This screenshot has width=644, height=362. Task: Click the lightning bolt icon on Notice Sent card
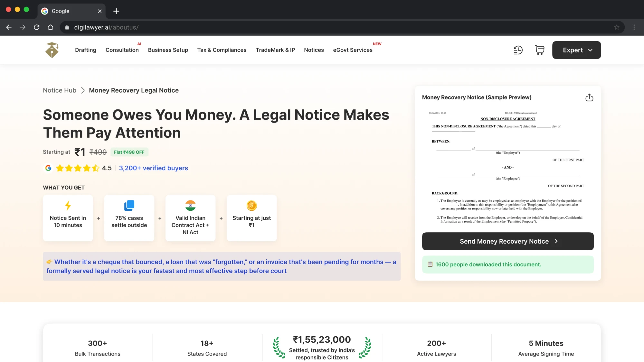coord(68,205)
